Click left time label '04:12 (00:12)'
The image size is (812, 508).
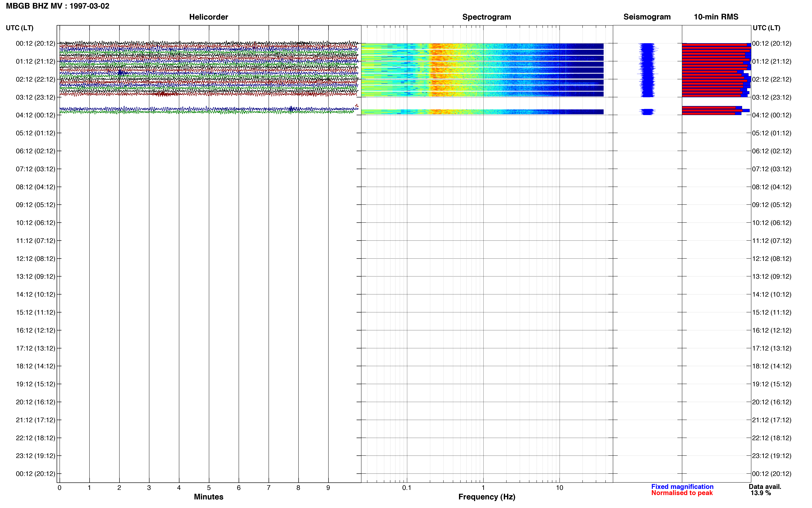36,115
